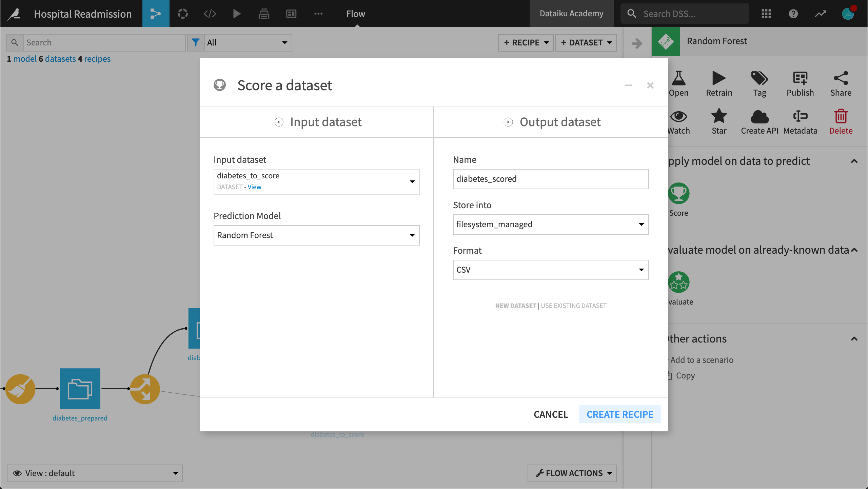Click the Retrain play icon

pos(719,78)
